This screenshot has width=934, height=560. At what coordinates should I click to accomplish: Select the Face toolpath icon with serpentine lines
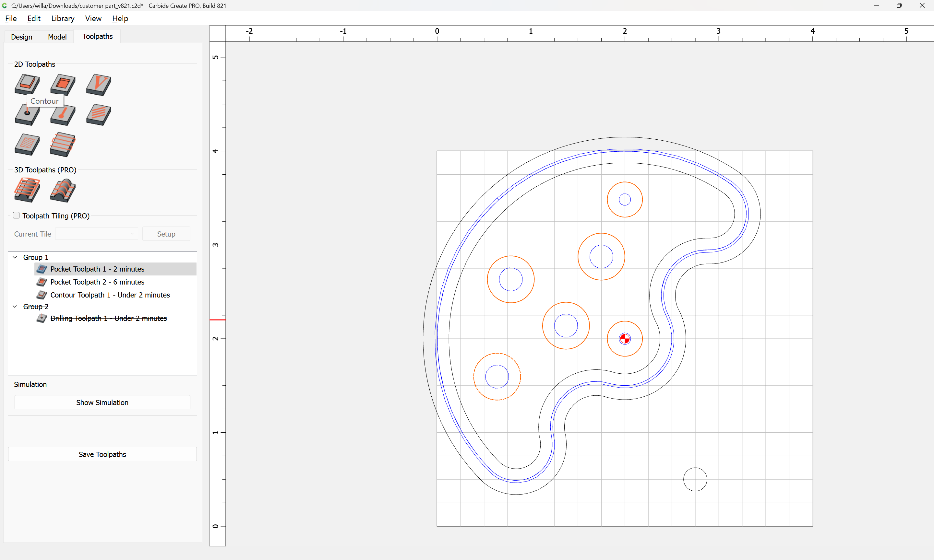click(x=63, y=144)
